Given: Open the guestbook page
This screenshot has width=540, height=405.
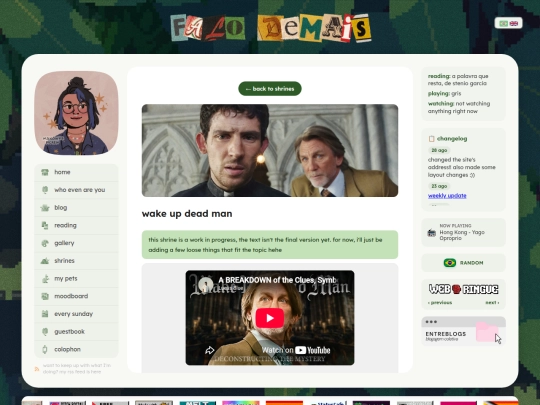Looking at the screenshot, I should coord(76,332).
